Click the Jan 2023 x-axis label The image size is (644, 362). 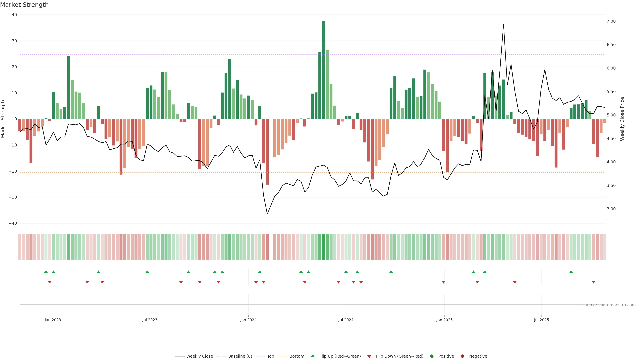[53, 320]
